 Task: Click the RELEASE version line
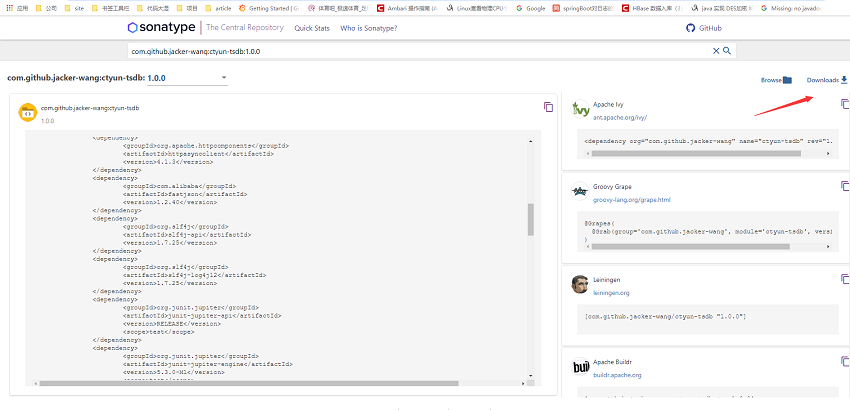(x=172, y=323)
